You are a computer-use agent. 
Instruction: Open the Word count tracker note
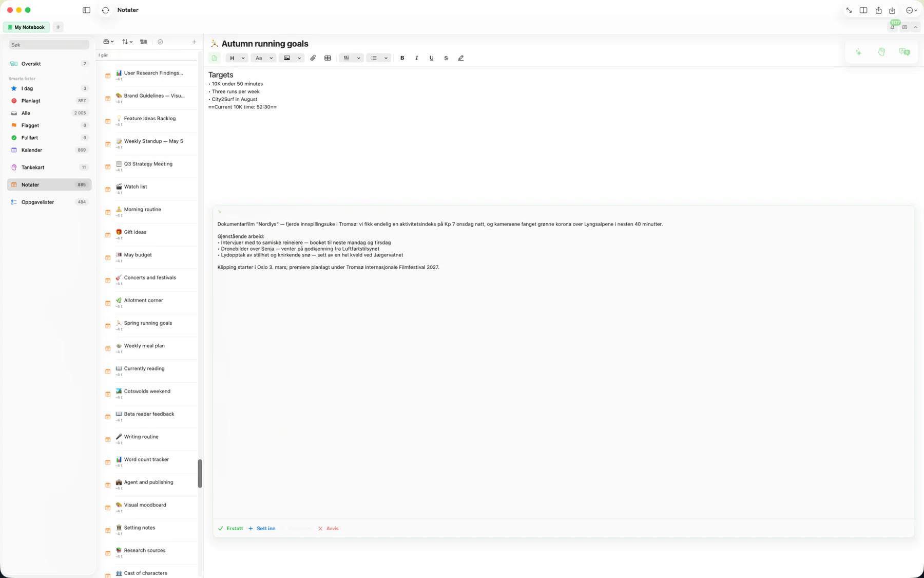pos(149,462)
